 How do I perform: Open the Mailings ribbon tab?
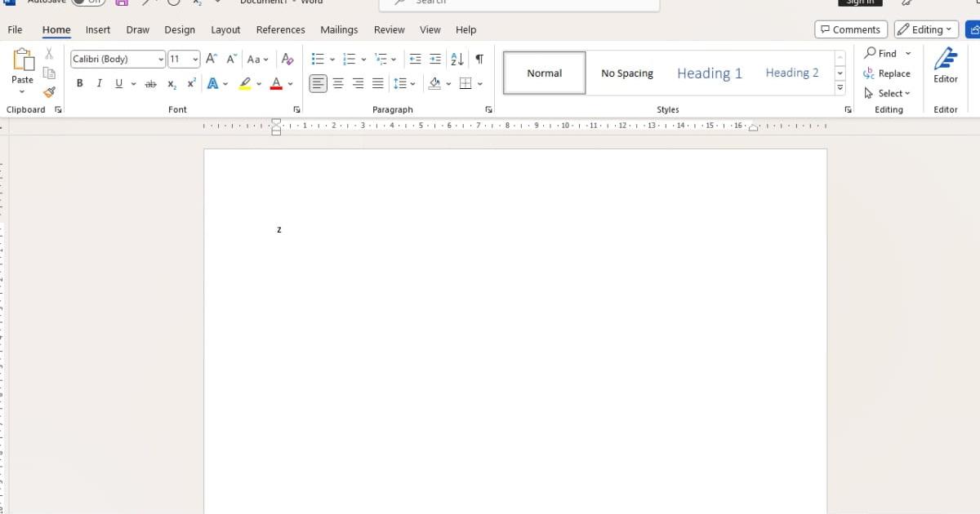(339, 29)
